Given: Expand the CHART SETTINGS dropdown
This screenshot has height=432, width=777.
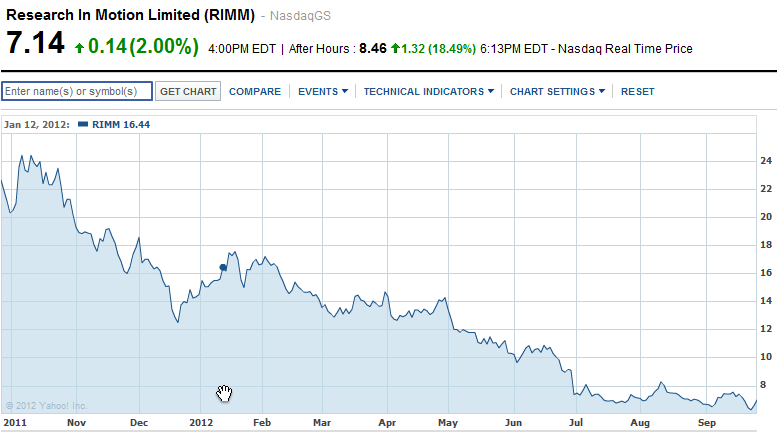Looking at the screenshot, I should pos(557,92).
